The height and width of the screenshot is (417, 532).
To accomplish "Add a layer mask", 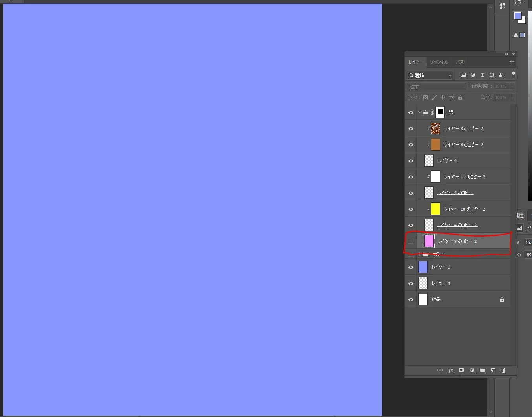I will (461, 370).
